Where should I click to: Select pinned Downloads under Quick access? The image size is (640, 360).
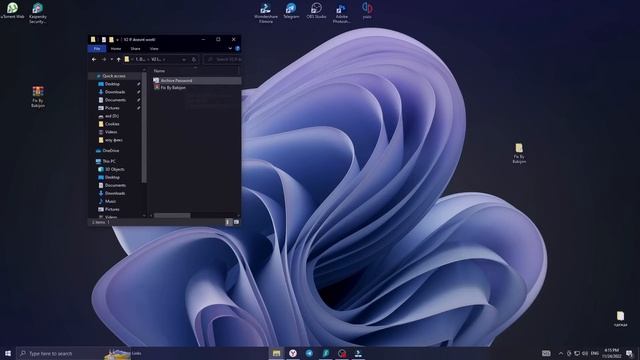tap(115, 92)
